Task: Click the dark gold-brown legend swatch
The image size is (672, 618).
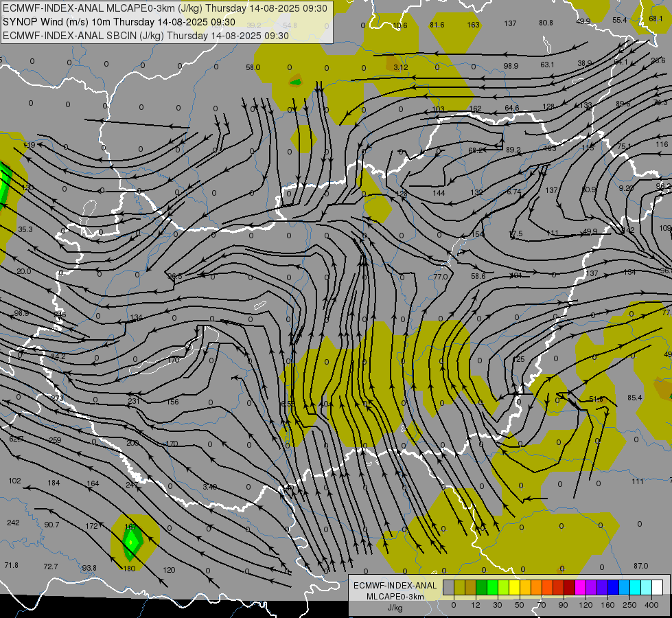Action: tap(471, 587)
